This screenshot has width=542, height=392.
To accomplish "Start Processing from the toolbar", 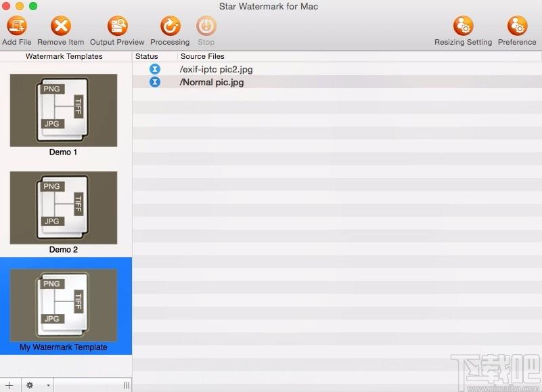I will click(x=170, y=26).
